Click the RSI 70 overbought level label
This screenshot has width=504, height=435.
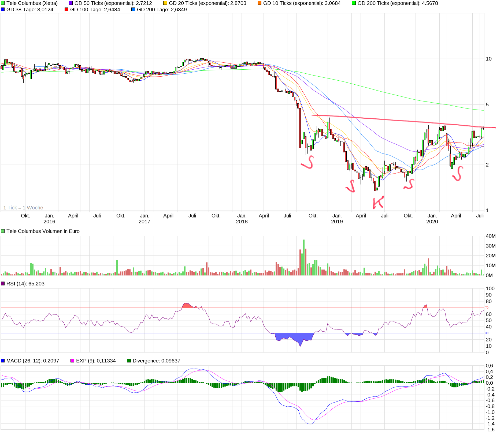[x=487, y=308]
